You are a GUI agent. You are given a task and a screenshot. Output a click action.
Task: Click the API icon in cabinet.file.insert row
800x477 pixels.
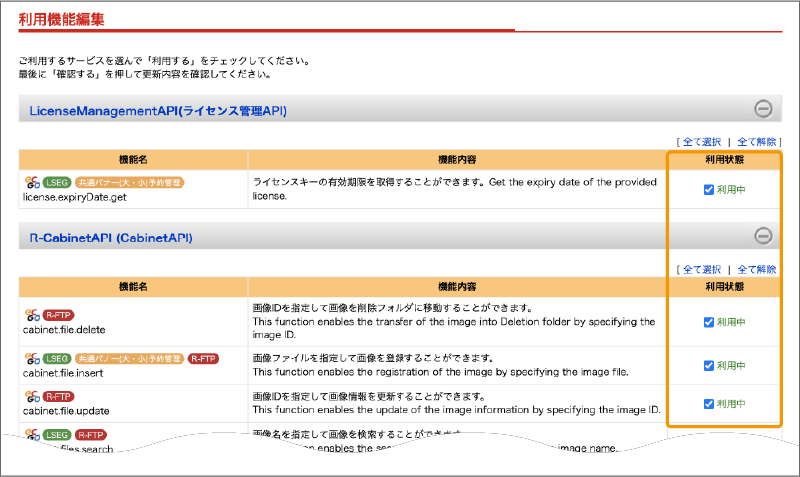point(32,358)
